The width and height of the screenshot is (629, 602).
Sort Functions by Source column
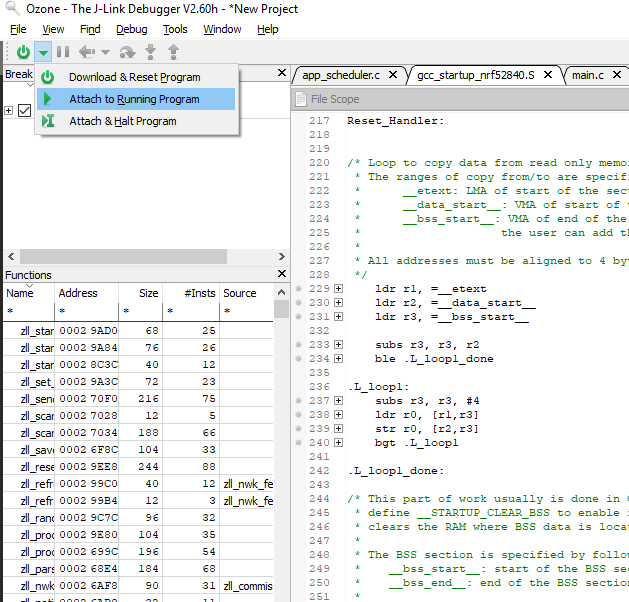(246, 293)
